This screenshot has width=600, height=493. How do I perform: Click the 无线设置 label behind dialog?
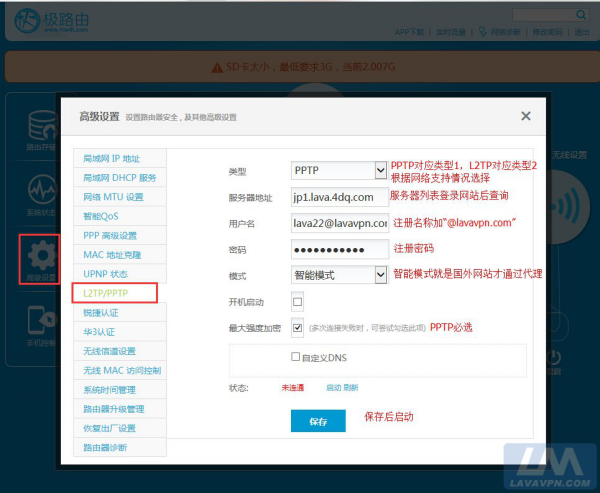(x=569, y=155)
